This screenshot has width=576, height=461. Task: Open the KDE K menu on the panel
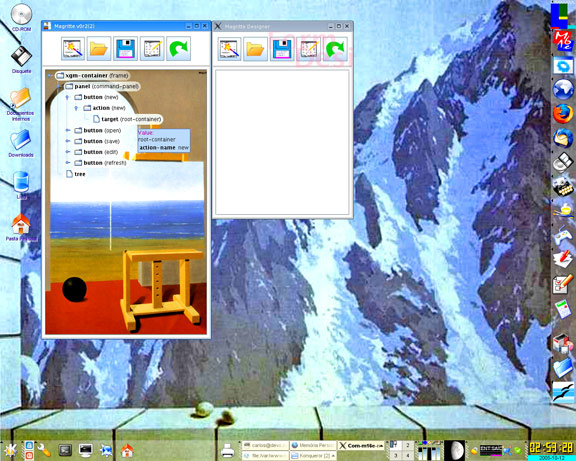(10, 450)
